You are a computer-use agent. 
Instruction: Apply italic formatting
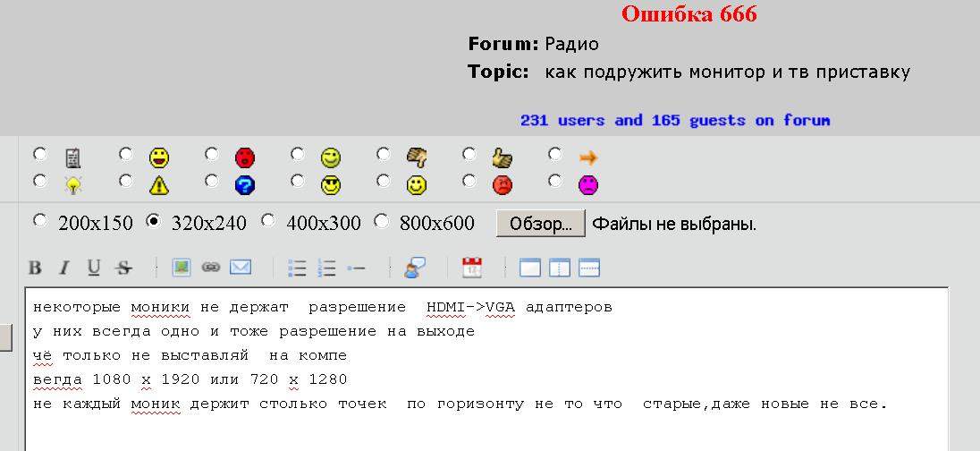(x=63, y=268)
